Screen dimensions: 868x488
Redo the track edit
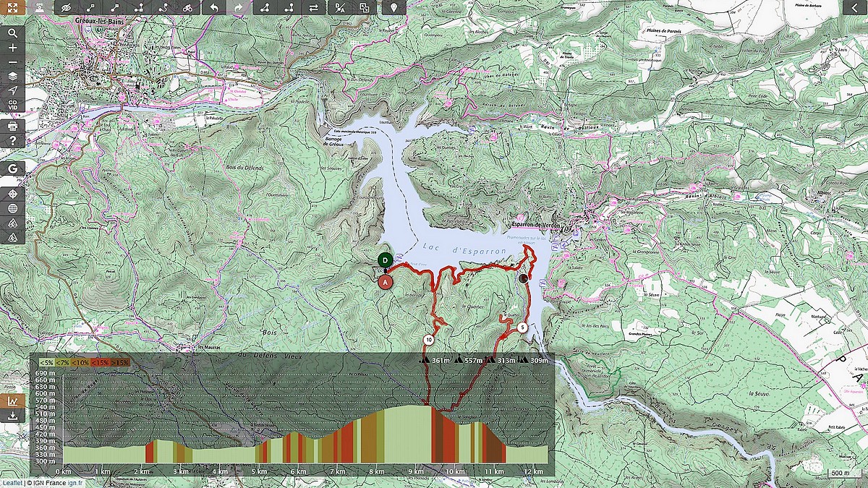pyautogui.click(x=237, y=8)
